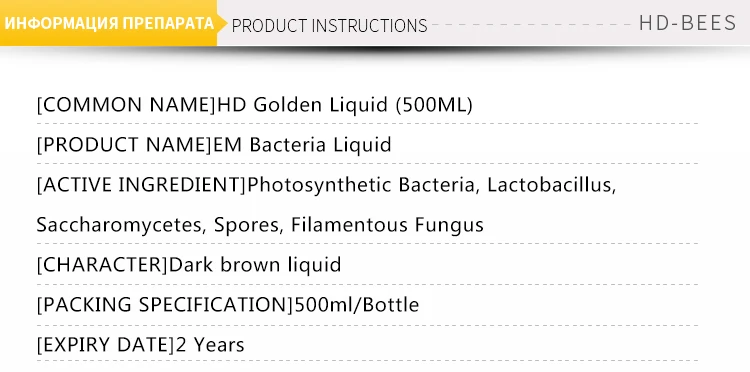Click the EM Bacteria Liquid text
The height and width of the screenshot is (372, 750).
(x=302, y=144)
